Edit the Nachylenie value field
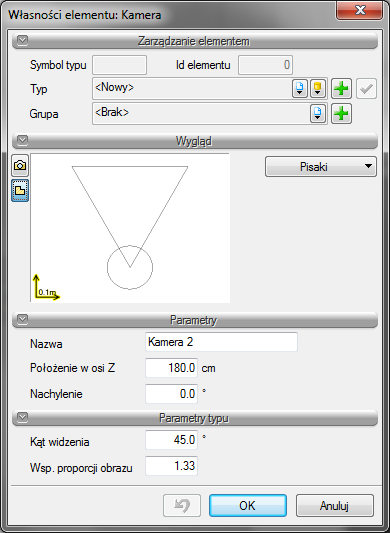 click(171, 394)
